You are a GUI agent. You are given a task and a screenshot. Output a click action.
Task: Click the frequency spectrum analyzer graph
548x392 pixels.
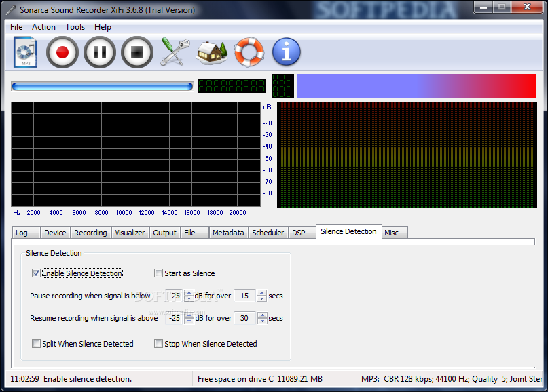(136, 154)
